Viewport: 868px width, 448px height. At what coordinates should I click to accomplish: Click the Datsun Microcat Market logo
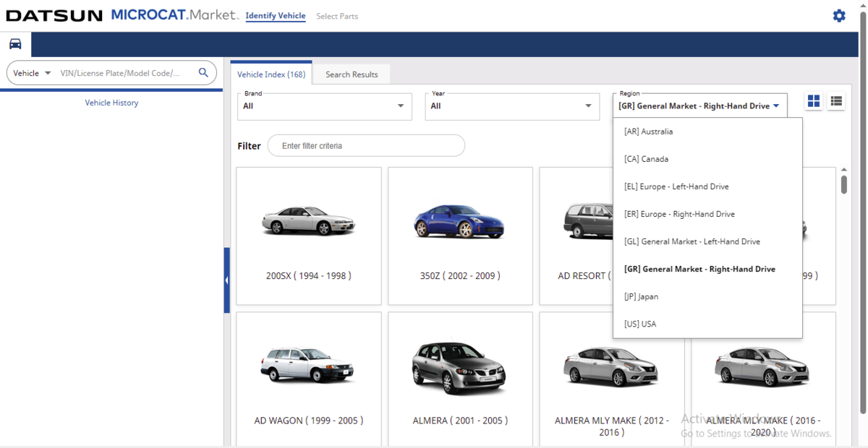coord(122,15)
